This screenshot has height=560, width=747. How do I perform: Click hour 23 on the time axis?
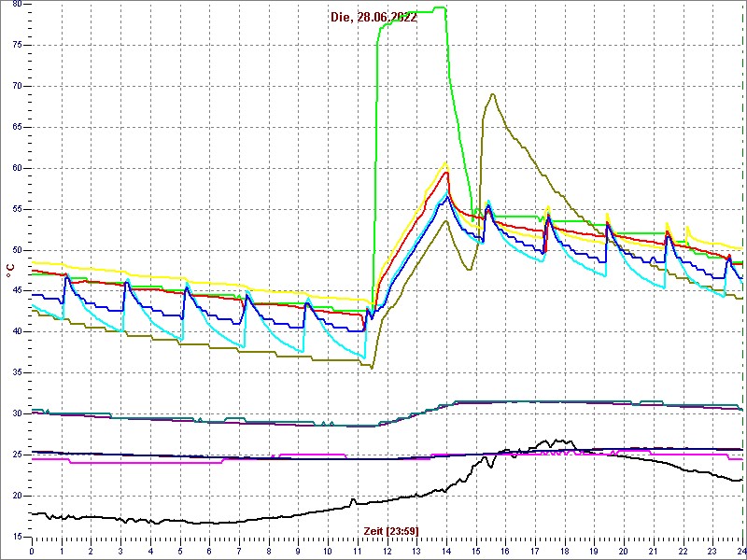(x=712, y=551)
